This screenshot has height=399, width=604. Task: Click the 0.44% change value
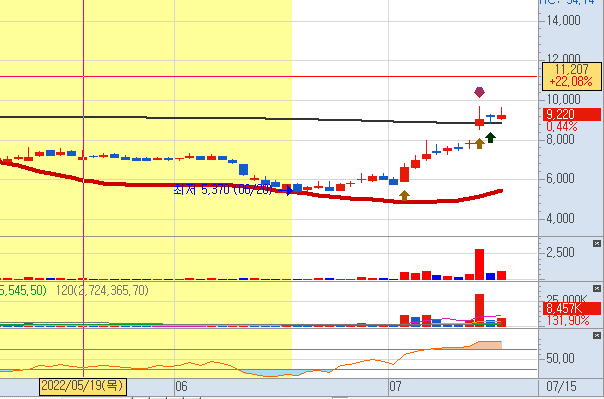pyautogui.click(x=562, y=126)
